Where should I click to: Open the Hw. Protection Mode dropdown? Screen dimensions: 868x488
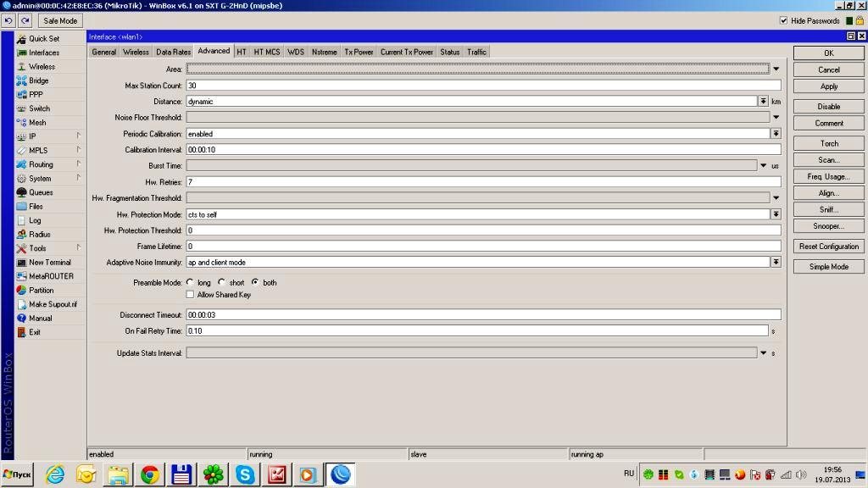[x=776, y=214]
